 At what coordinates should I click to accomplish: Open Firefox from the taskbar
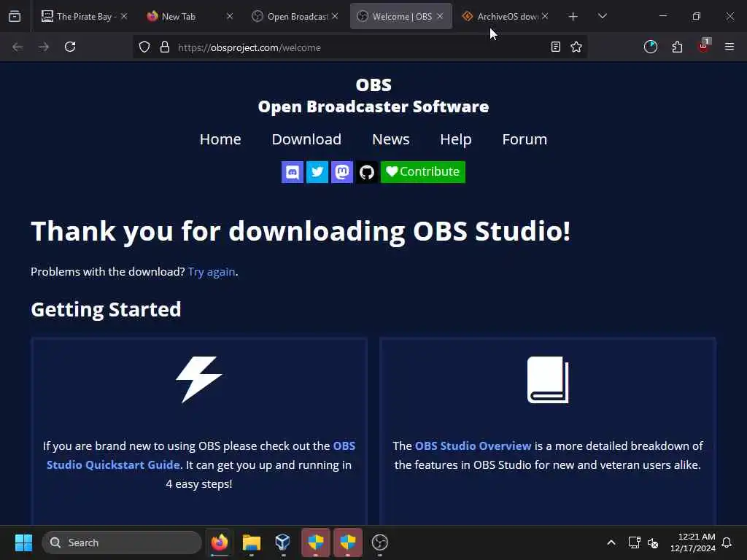(219, 542)
